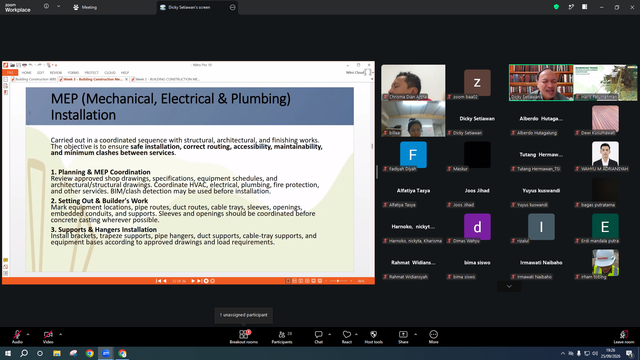Open the Participants list

tap(282, 337)
